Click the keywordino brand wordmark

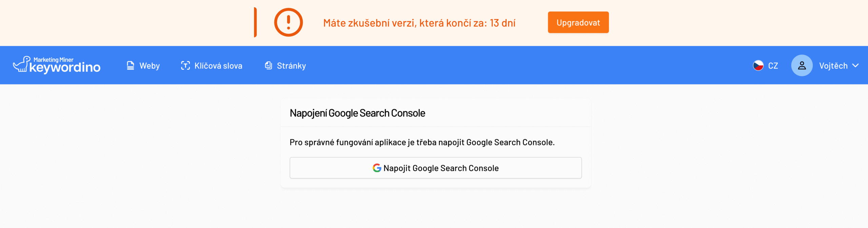[65, 68]
